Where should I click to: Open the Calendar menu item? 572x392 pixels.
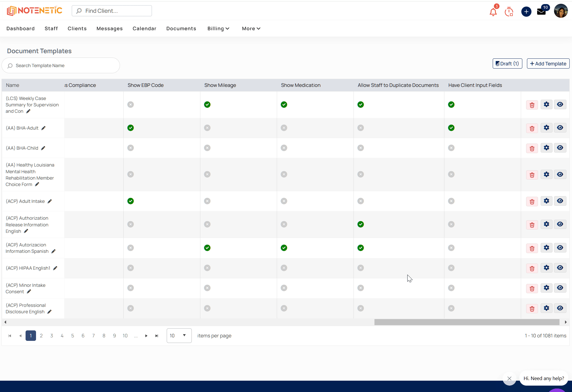click(144, 28)
